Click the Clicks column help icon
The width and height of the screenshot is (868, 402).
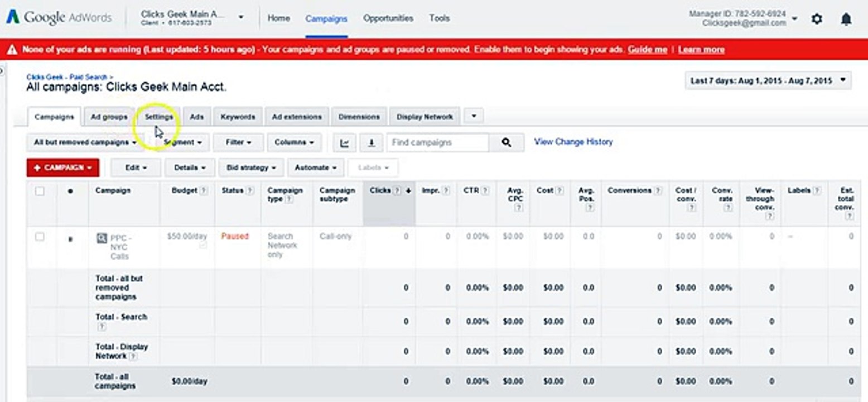[x=397, y=191]
